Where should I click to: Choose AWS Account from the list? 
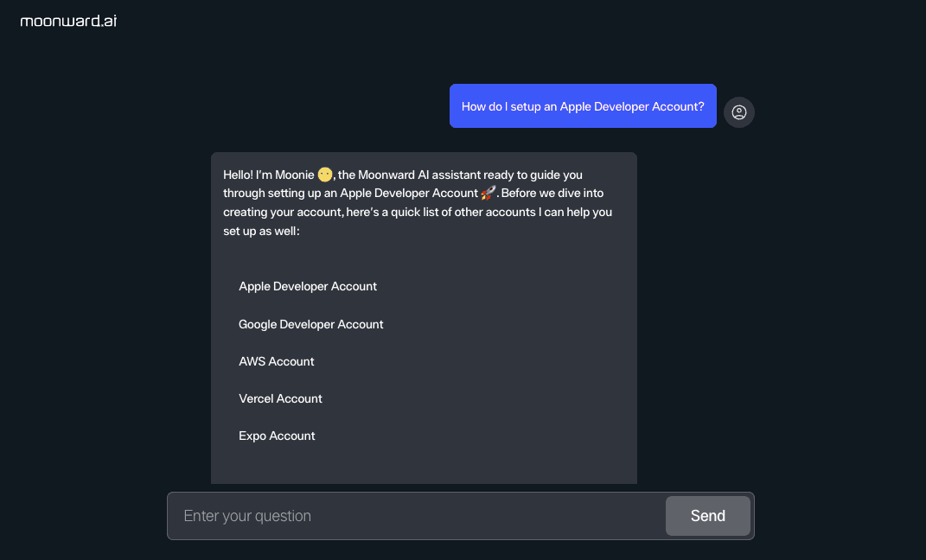(277, 361)
